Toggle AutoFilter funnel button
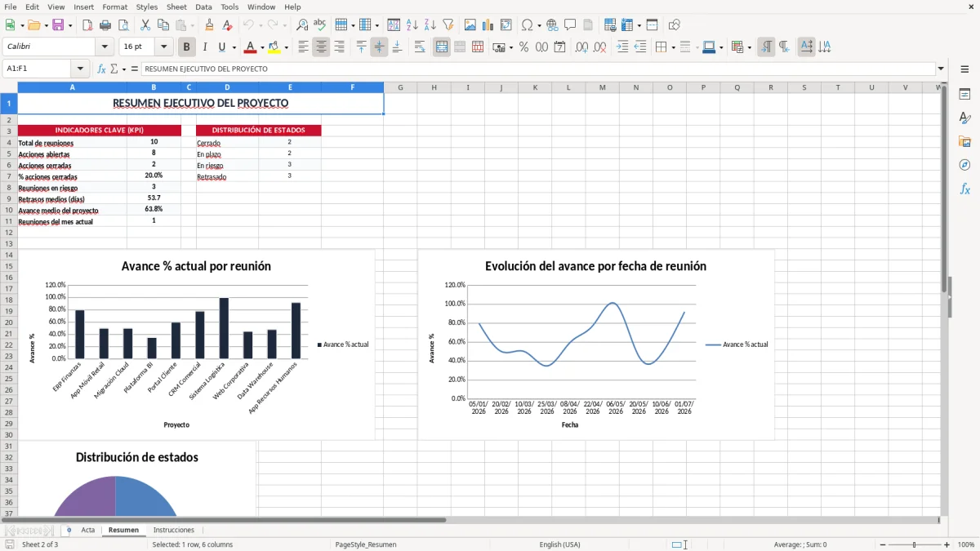 (448, 25)
